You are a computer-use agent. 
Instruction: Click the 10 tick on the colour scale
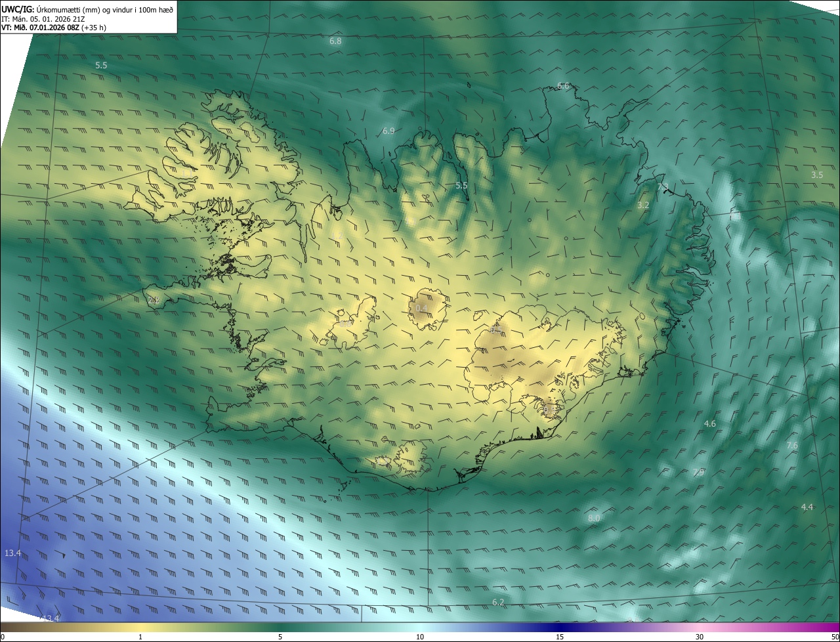[420, 637]
